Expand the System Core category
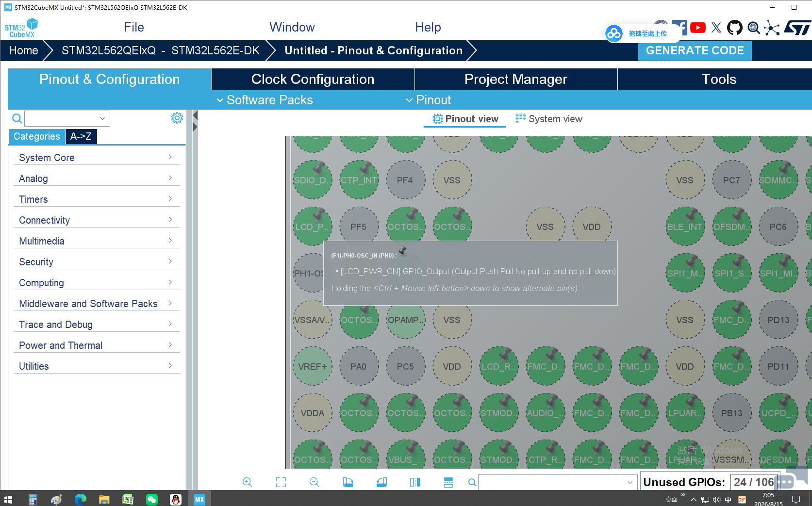The width and height of the screenshot is (812, 506). tap(97, 158)
